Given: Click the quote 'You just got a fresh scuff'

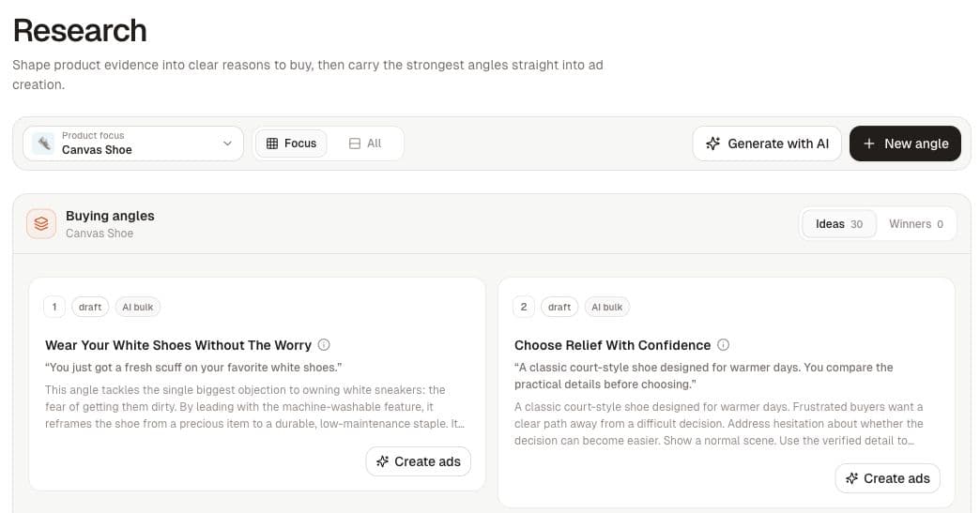Looking at the screenshot, I should [193, 368].
